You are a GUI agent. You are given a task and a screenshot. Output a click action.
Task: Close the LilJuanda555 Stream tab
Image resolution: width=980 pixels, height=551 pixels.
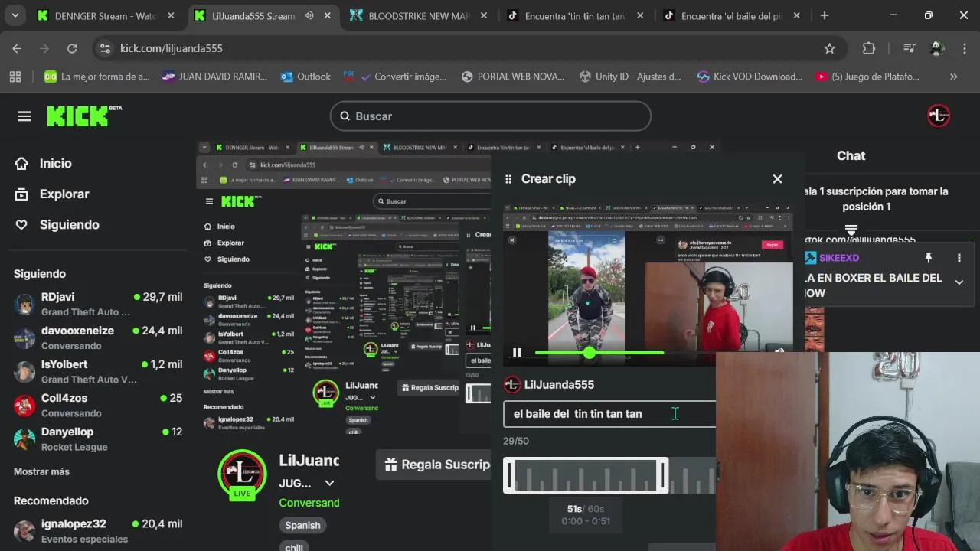tap(328, 15)
